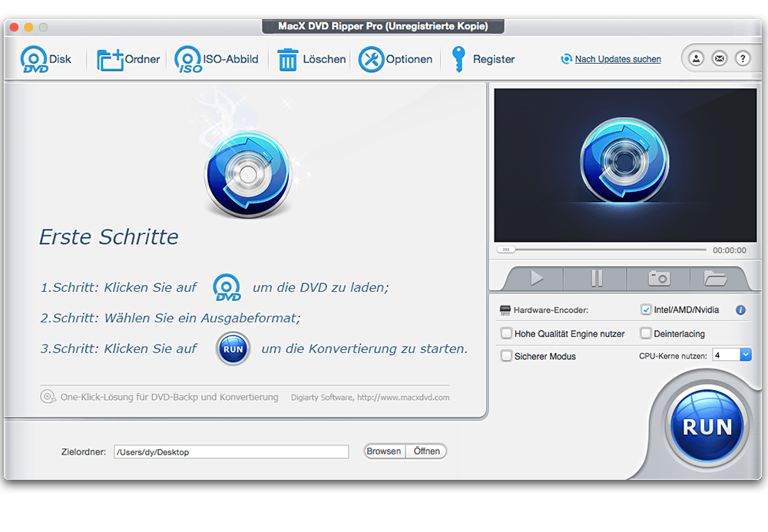Disable the Intel/AMD/Nvidia hardware encoder

pos(646,310)
